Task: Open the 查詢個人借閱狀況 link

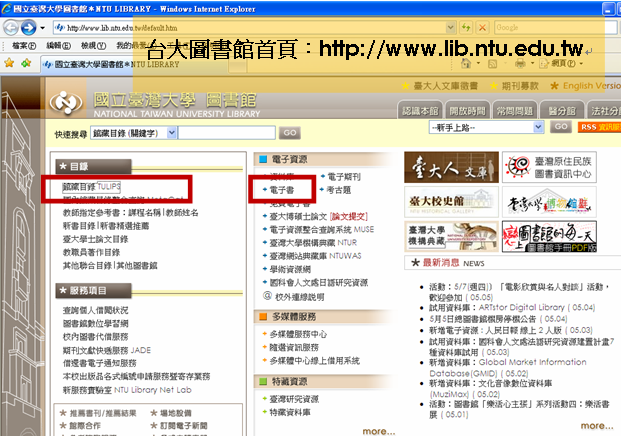Action: click(x=95, y=310)
